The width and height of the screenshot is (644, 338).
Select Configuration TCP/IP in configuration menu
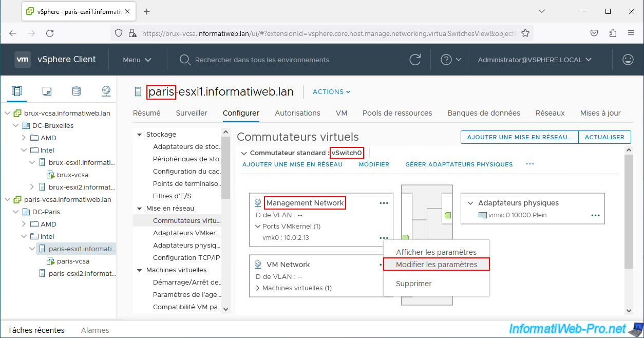(x=186, y=258)
